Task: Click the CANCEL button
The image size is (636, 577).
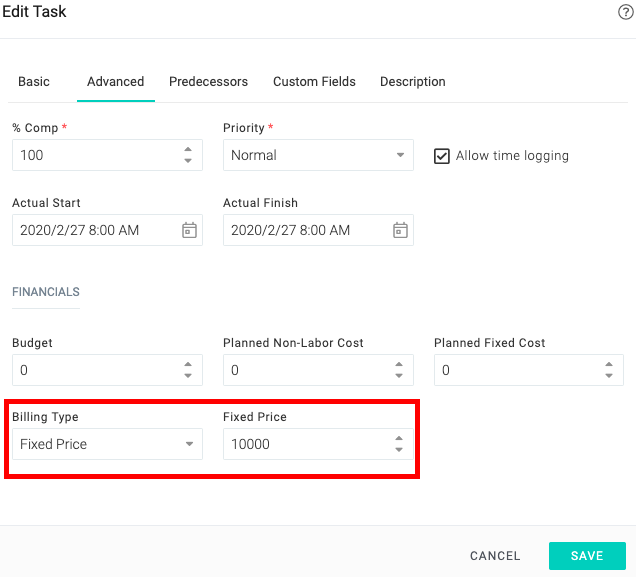Action: (x=495, y=556)
